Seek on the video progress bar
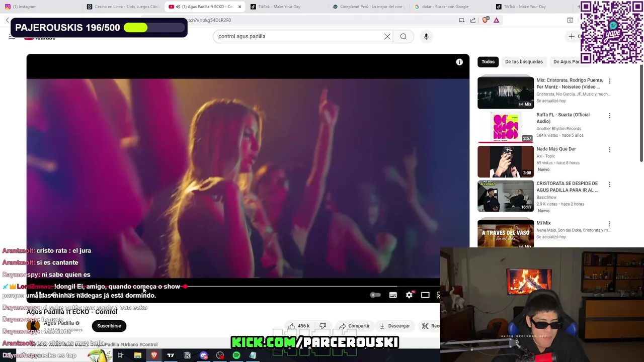 pyautogui.click(x=233, y=287)
